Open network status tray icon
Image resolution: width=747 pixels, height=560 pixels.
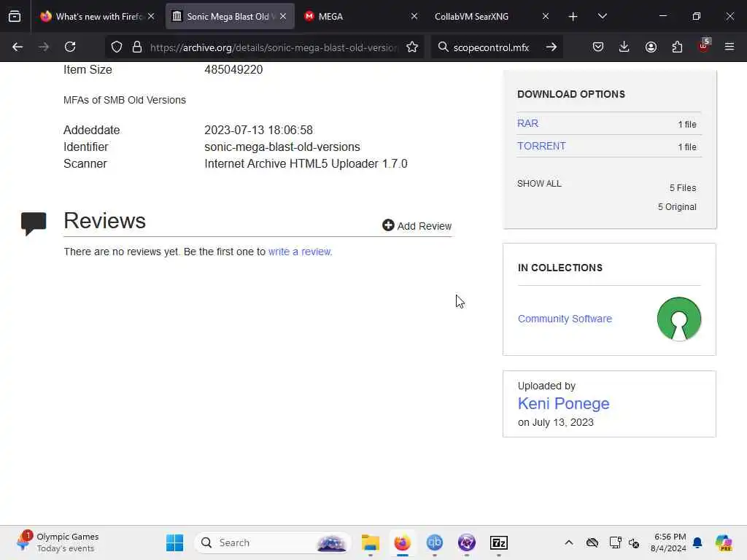coord(615,542)
